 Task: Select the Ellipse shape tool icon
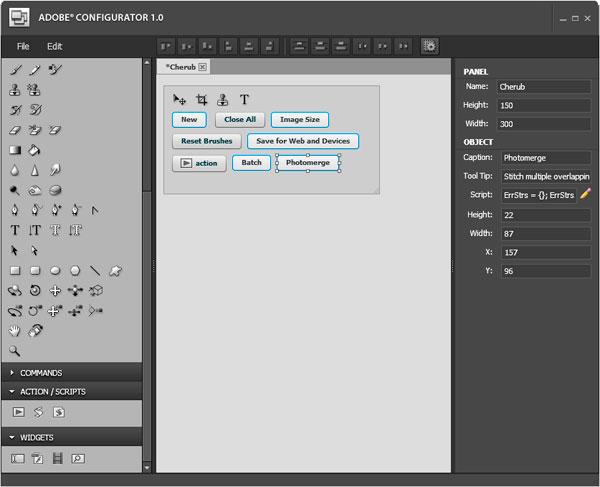(x=55, y=271)
